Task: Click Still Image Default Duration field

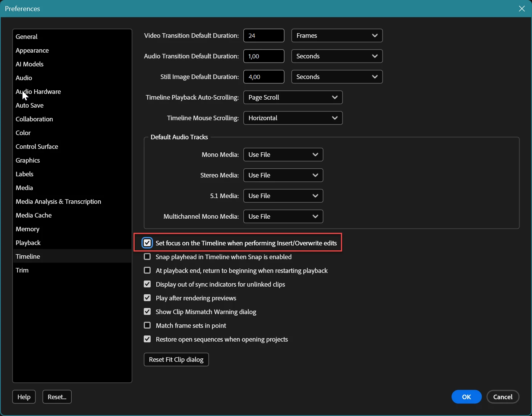Action: (264, 77)
